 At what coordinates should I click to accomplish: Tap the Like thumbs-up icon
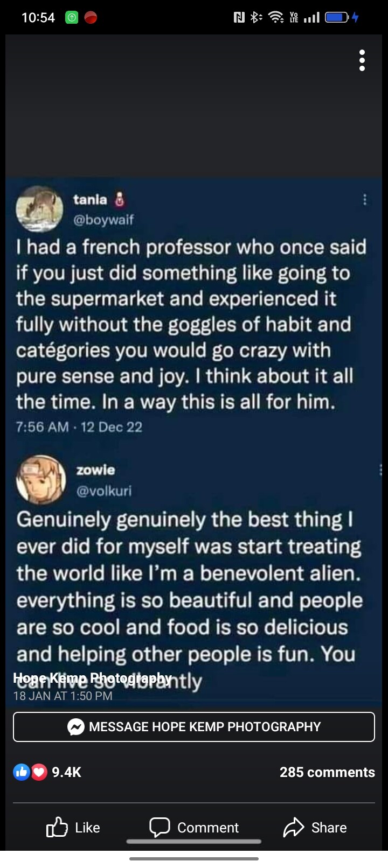pyautogui.click(x=57, y=827)
